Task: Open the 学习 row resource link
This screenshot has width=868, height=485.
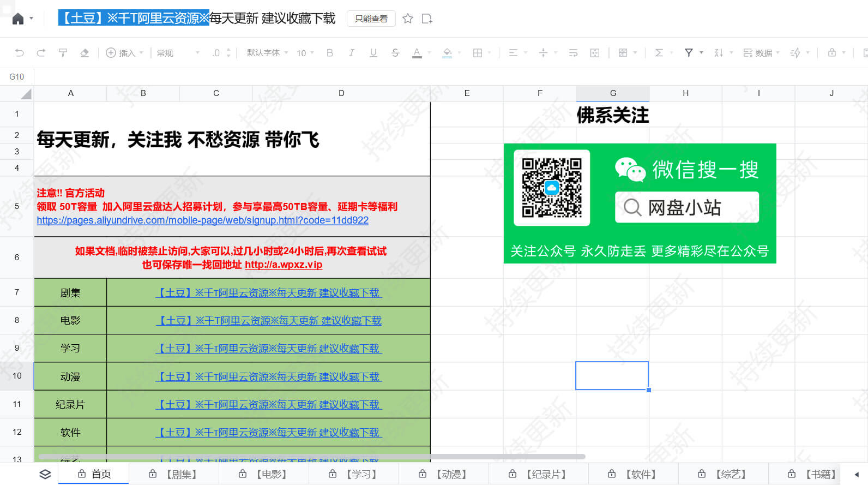Action: (269, 349)
